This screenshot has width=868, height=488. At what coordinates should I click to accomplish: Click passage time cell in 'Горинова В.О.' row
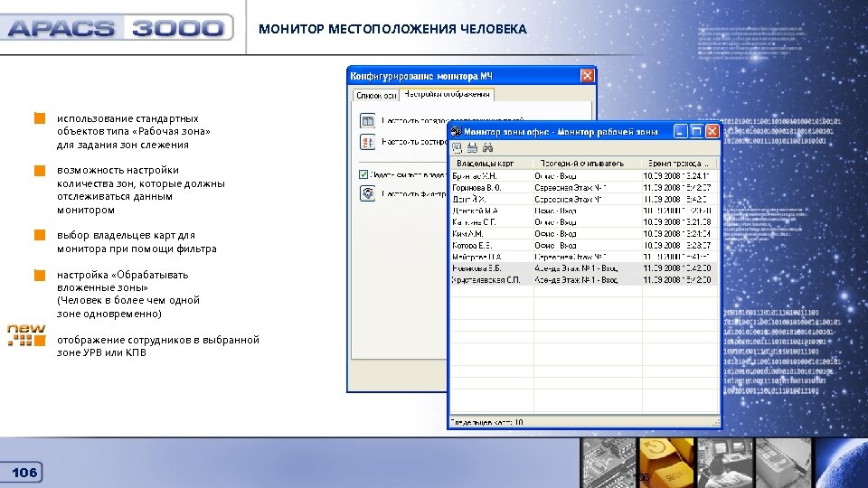tap(680, 188)
